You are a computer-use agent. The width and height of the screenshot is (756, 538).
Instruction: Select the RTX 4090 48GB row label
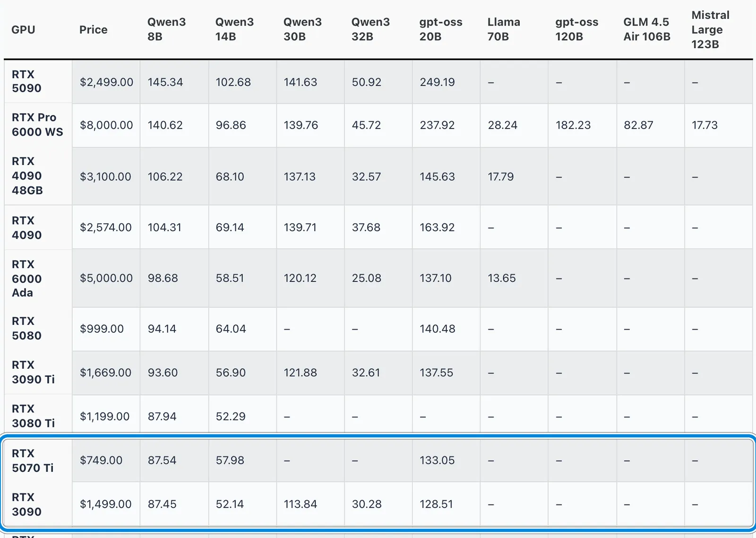27,176
